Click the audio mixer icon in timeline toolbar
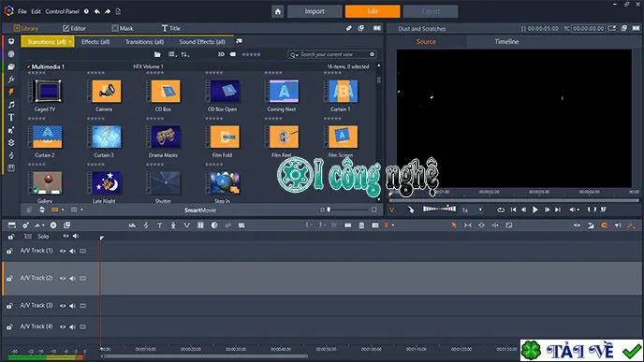The height and width of the screenshot is (362, 644). coord(132,225)
